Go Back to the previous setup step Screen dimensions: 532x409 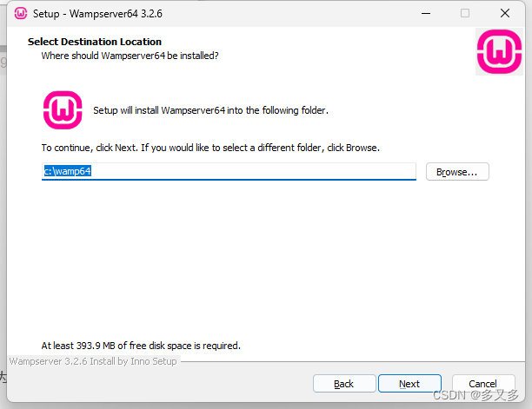click(x=344, y=384)
